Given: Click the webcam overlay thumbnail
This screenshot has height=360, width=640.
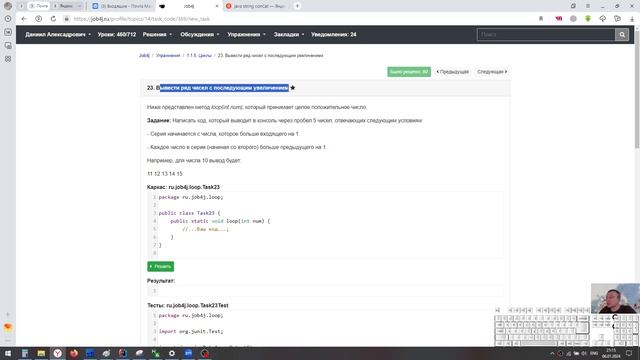Looking at the screenshot, I should [x=615, y=298].
